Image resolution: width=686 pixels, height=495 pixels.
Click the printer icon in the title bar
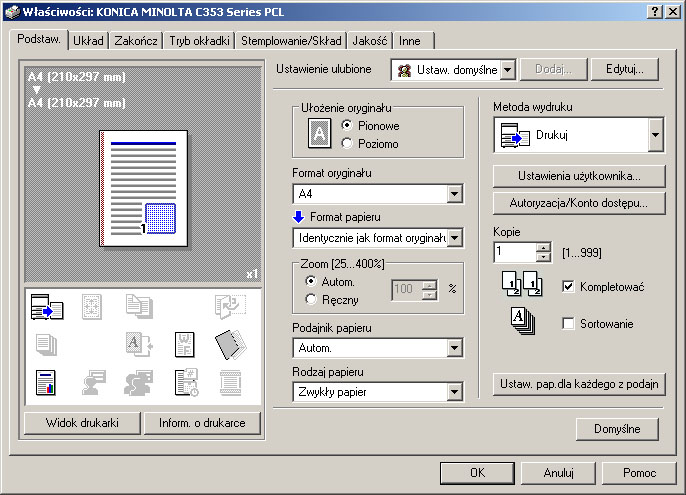point(12,11)
